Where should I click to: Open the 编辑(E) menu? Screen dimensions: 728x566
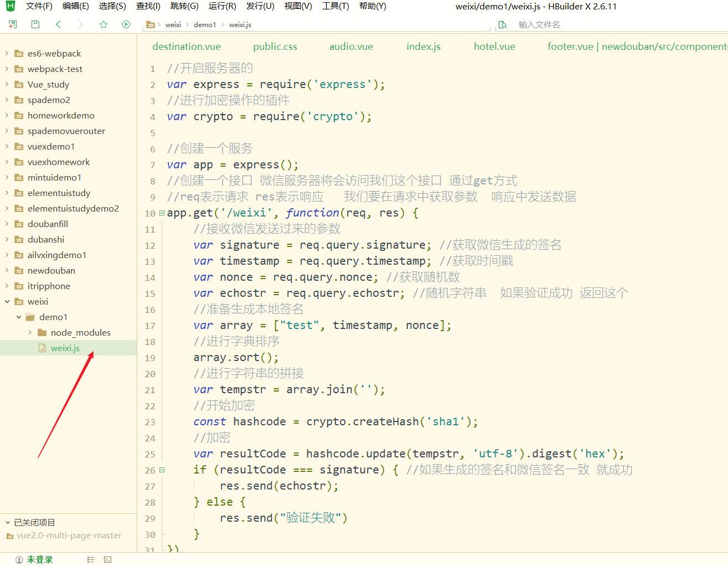[76, 6]
